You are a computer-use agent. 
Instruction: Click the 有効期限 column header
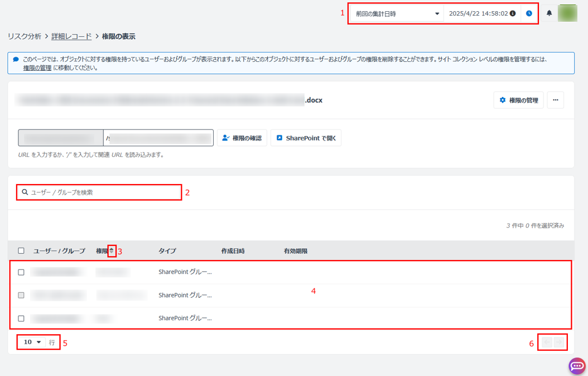tap(296, 251)
